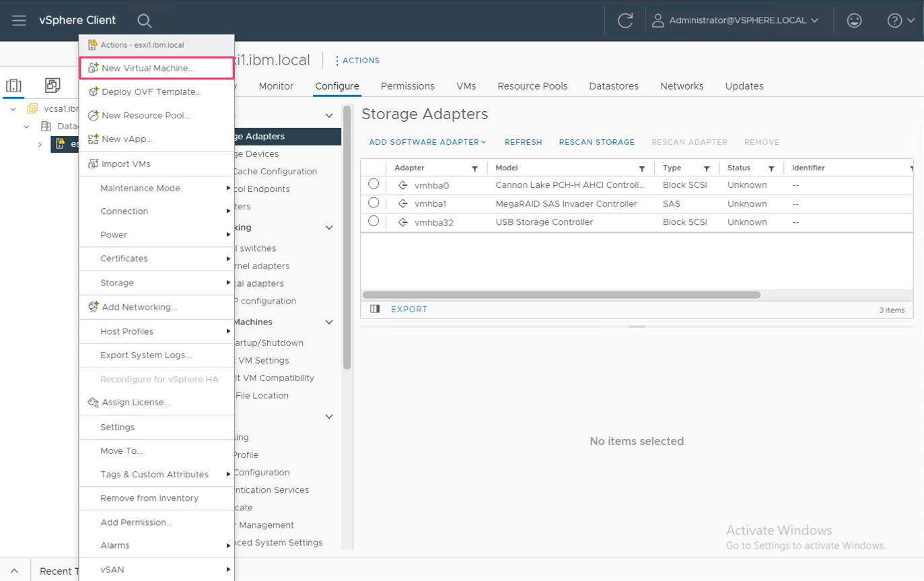Open the hamburger navigation menu
The width and height of the screenshot is (924, 581).
coord(19,20)
